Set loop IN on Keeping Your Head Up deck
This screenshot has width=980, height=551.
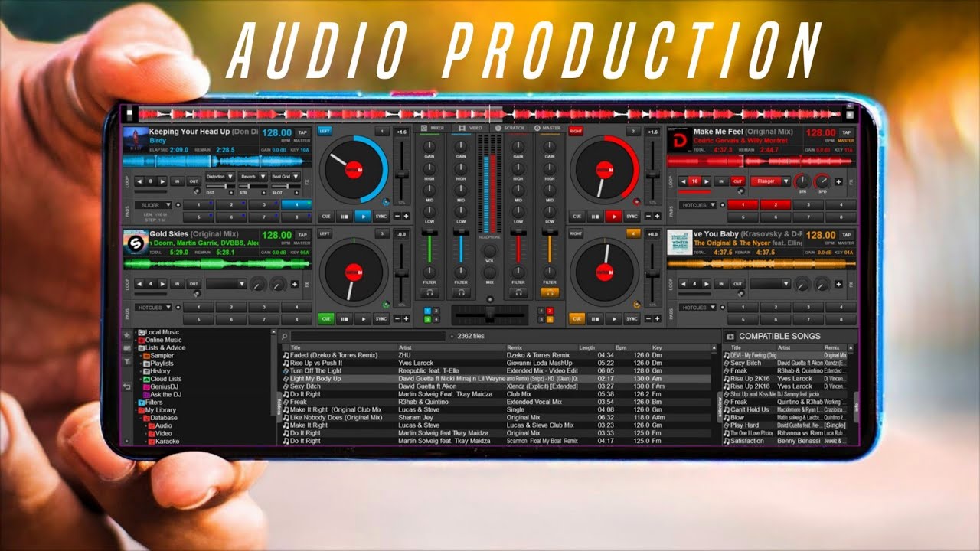coord(178,181)
